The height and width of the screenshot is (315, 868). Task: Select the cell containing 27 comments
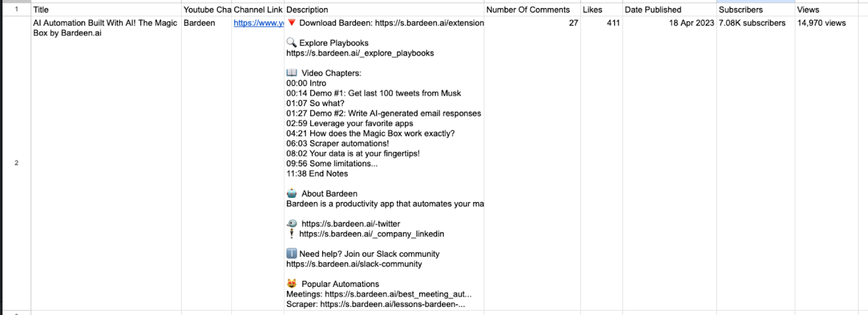[x=532, y=163]
